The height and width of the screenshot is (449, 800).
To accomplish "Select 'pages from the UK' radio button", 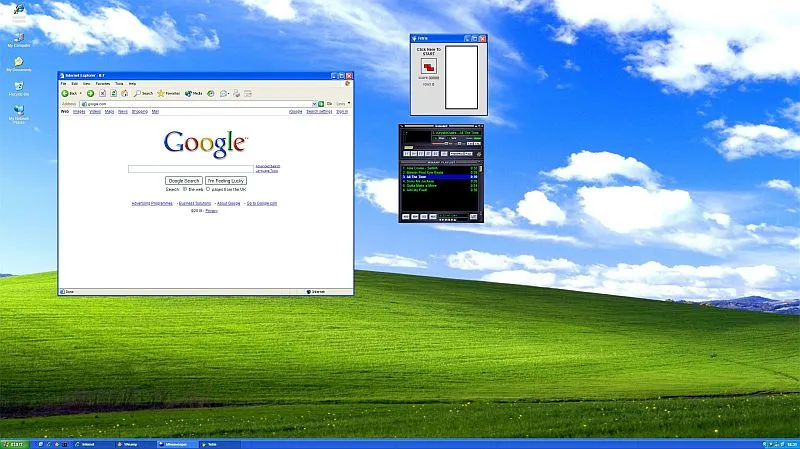I will [208, 189].
